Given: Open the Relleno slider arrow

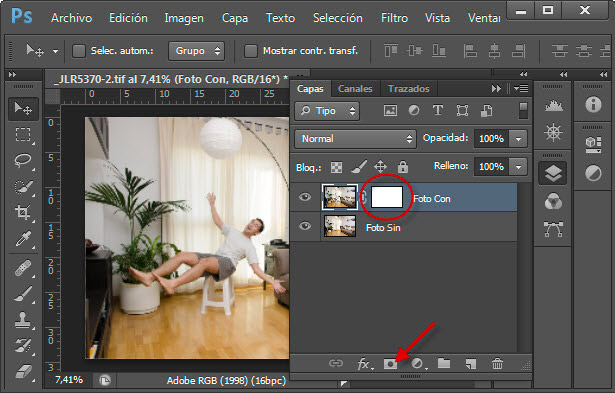Looking at the screenshot, I should (x=518, y=167).
